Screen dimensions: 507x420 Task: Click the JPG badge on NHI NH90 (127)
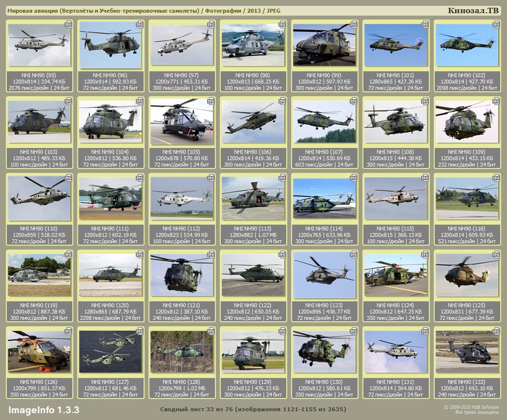click(x=140, y=331)
